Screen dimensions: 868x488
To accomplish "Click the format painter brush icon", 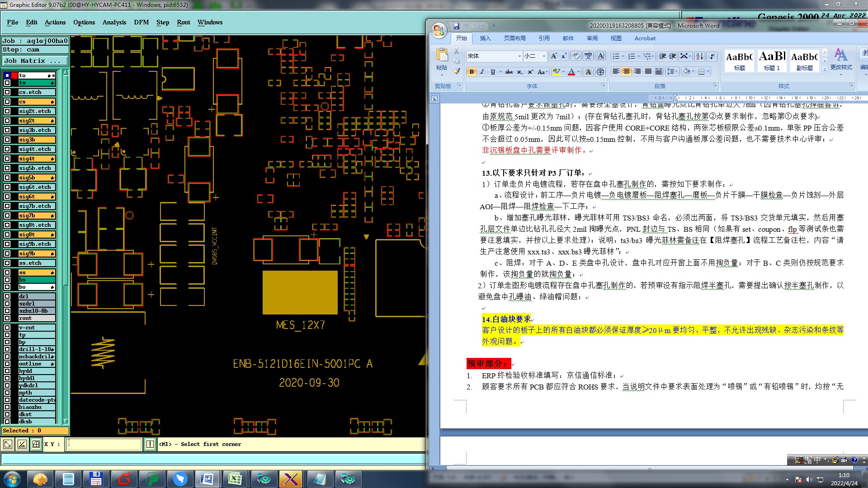I will click(457, 71).
